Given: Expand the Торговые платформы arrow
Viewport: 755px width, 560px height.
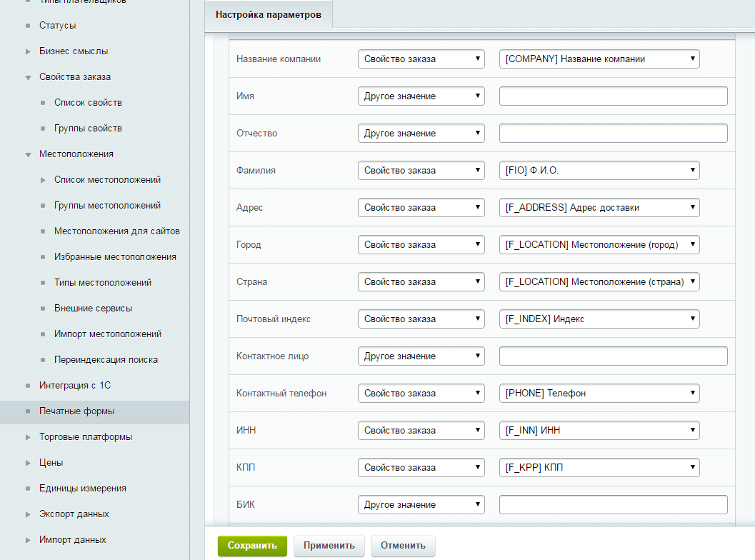Looking at the screenshot, I should coord(28,437).
